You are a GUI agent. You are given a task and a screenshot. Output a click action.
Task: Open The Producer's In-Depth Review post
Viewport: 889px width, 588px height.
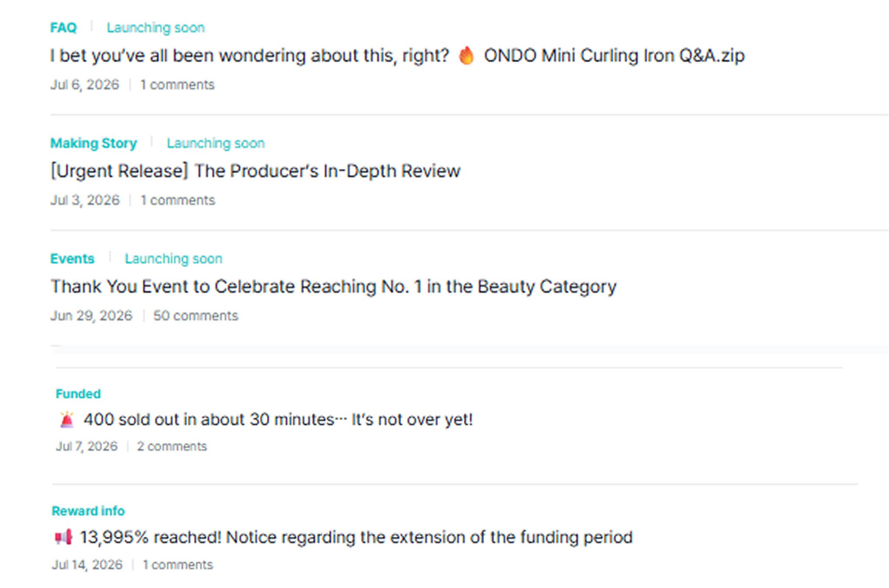coord(255,171)
